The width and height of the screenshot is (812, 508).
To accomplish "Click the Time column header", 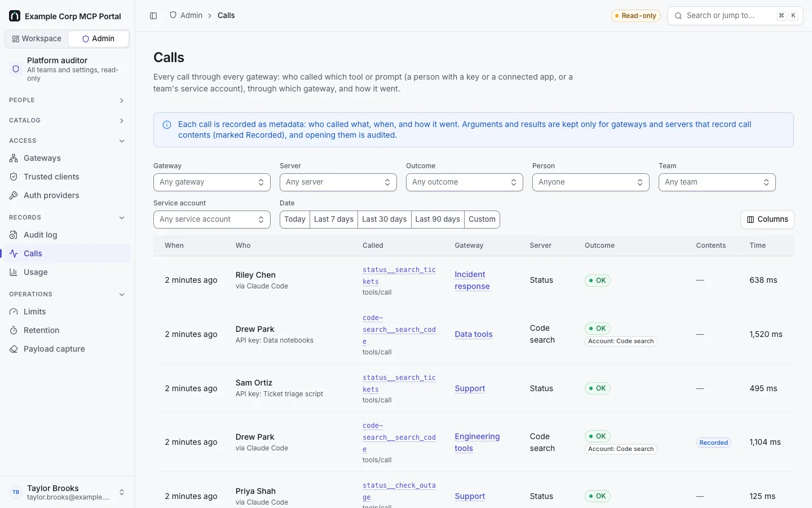I will pos(757,246).
